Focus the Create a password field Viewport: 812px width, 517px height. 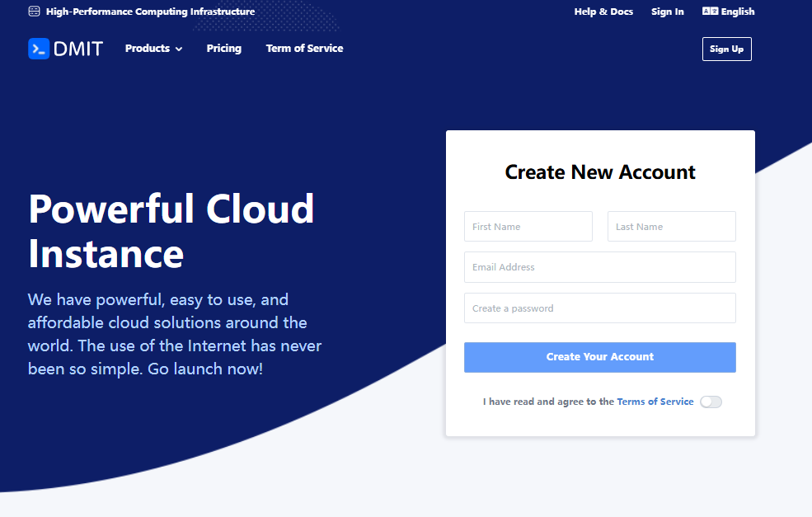click(x=599, y=308)
